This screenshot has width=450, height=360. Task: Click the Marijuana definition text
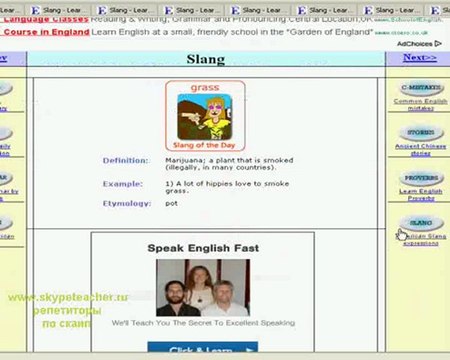point(229,164)
